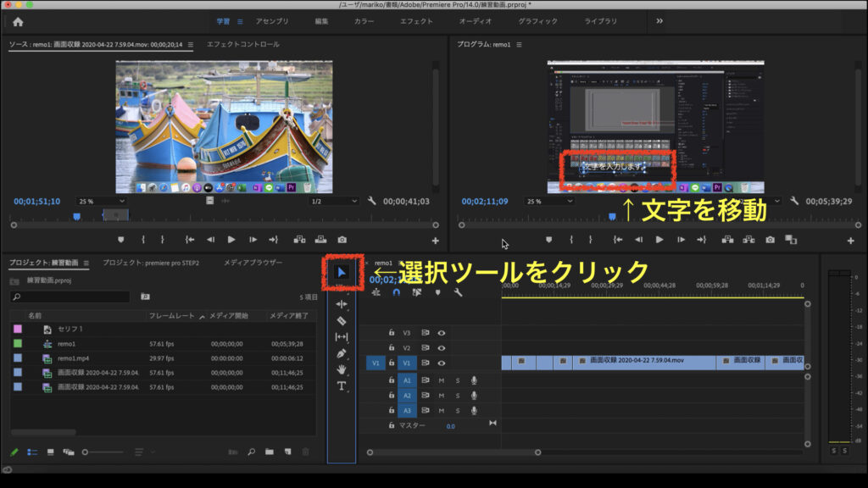Image resolution: width=868 pixels, height=488 pixels.
Task: Switch to 編集 workspace
Action: (x=321, y=21)
